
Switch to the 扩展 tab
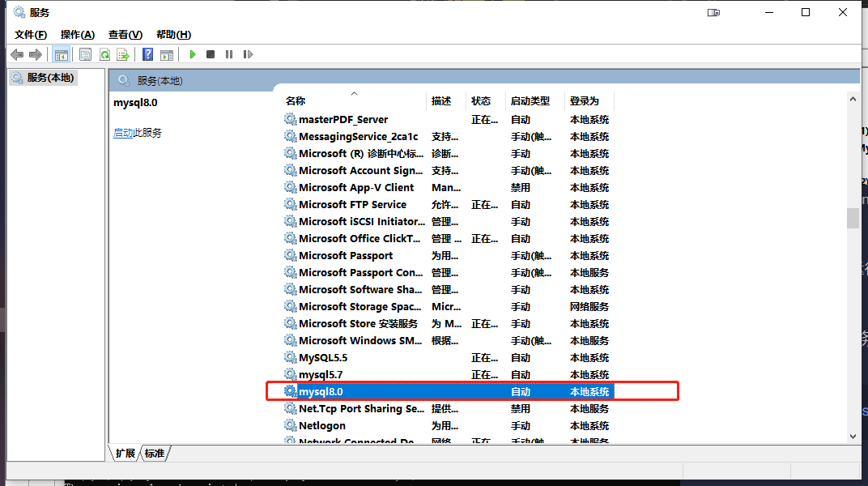[x=126, y=454]
